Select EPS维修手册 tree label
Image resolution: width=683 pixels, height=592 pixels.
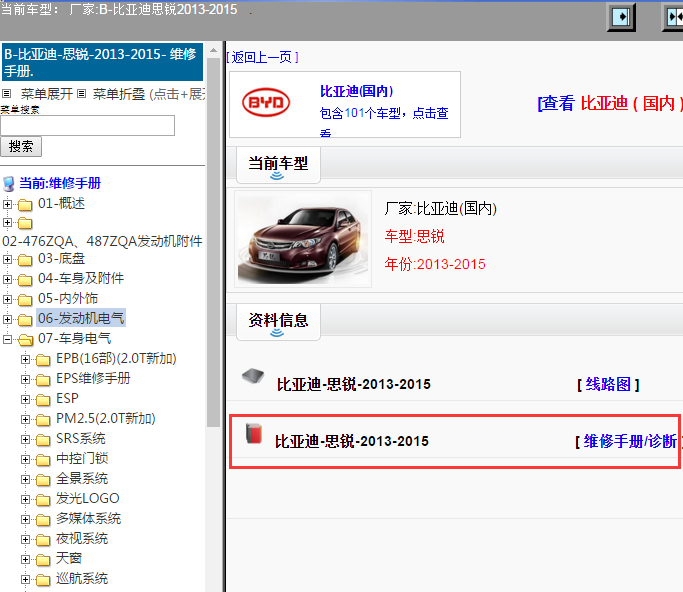pos(93,379)
